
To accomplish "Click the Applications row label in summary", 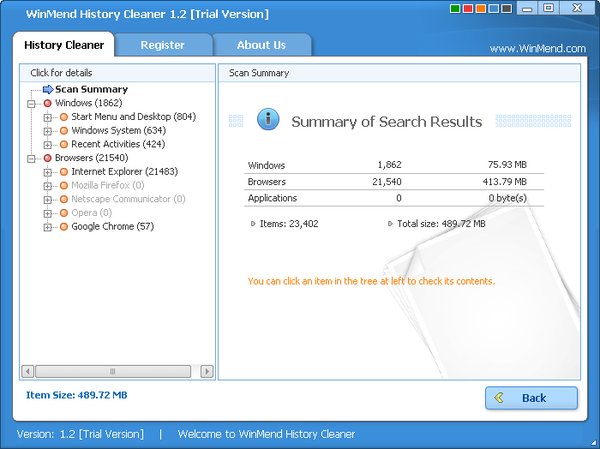I will click(272, 198).
